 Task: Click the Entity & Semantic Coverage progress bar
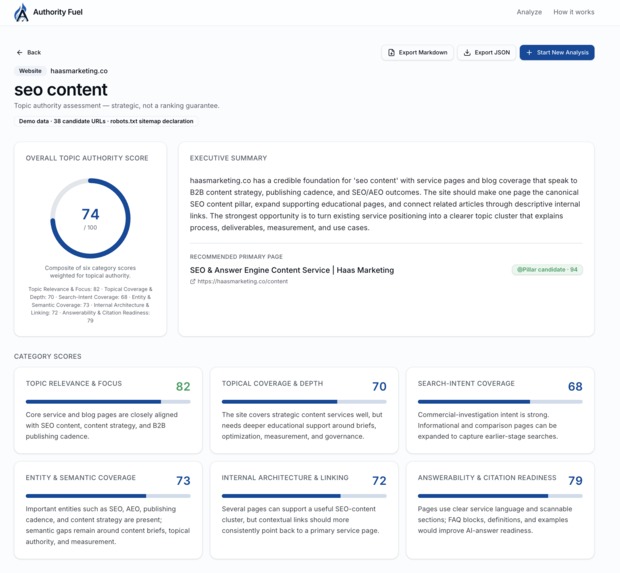click(108, 496)
